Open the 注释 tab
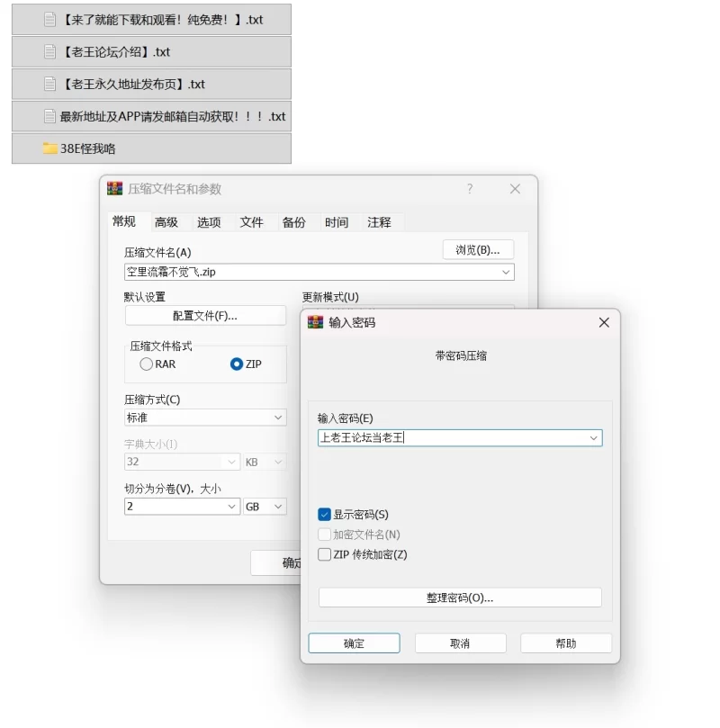 [379, 222]
